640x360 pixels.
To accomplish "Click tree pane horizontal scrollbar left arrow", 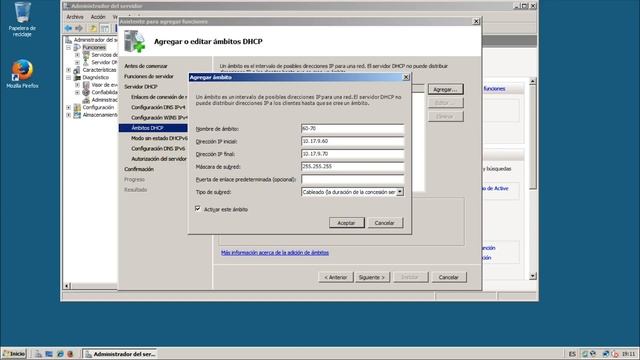I will pos(67,286).
